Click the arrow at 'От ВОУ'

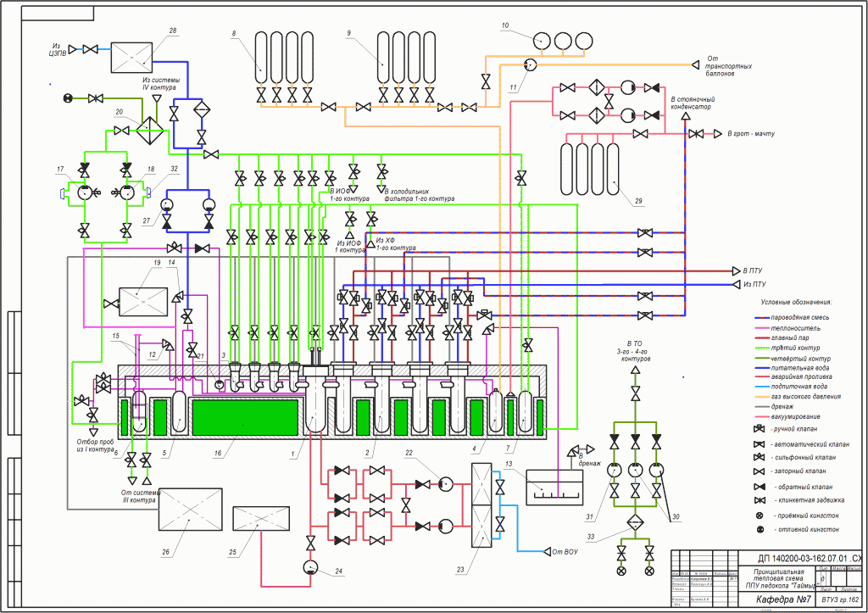point(547,552)
